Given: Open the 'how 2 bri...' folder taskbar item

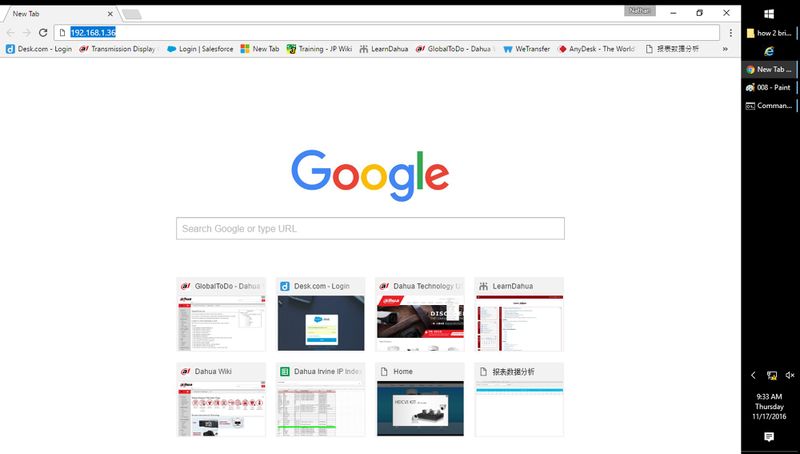Looking at the screenshot, I should click(x=769, y=33).
